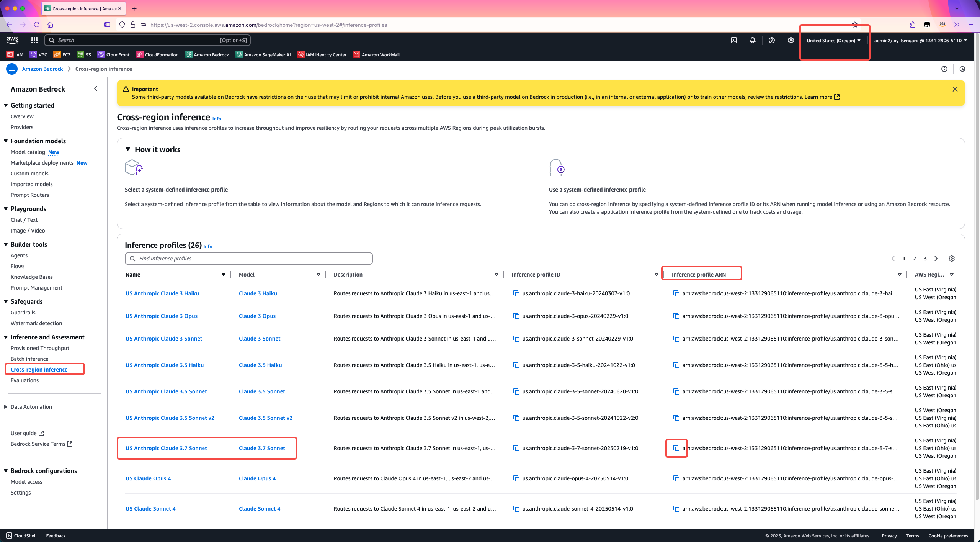Copy the Claude 3 Haiku inference profile ID

coord(516,293)
